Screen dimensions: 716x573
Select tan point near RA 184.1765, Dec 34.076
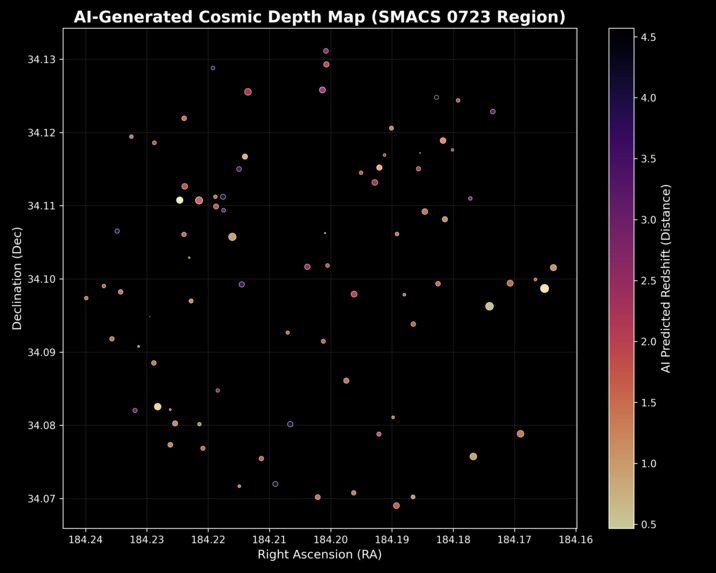pyautogui.click(x=474, y=457)
